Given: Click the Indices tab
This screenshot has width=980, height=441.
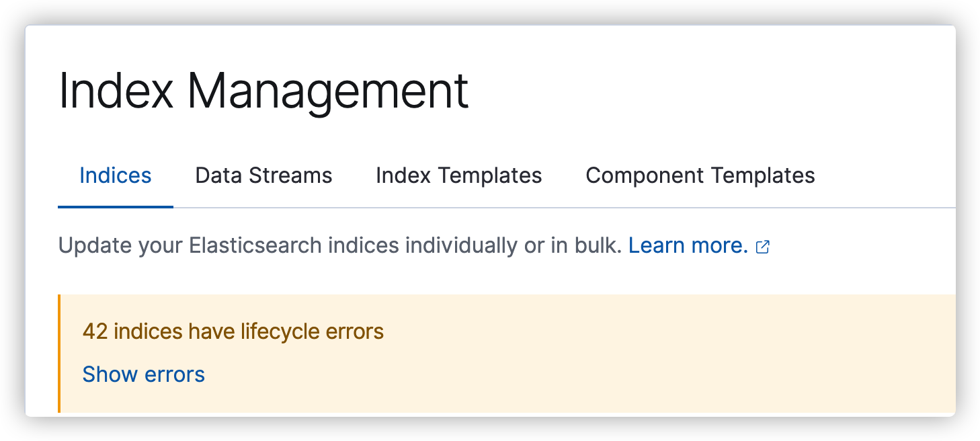Looking at the screenshot, I should coord(116,175).
